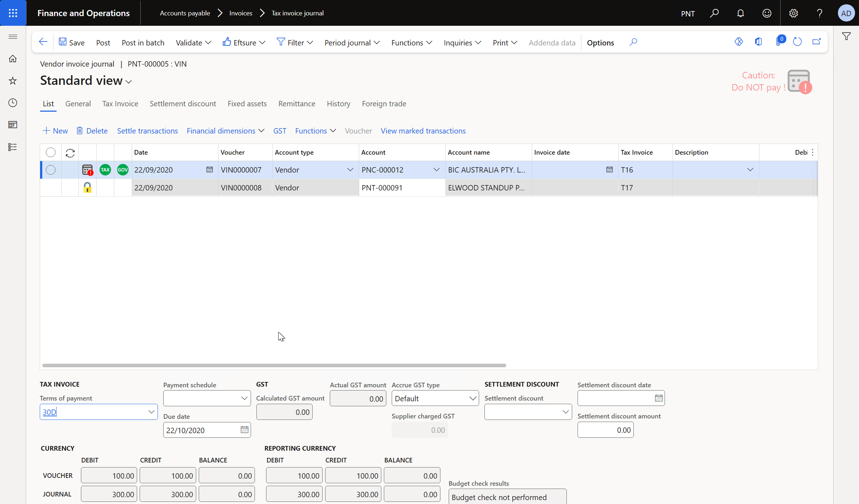Select the checkbox on the VIN0000007 row
Image resolution: width=859 pixels, height=504 pixels.
coord(50,170)
